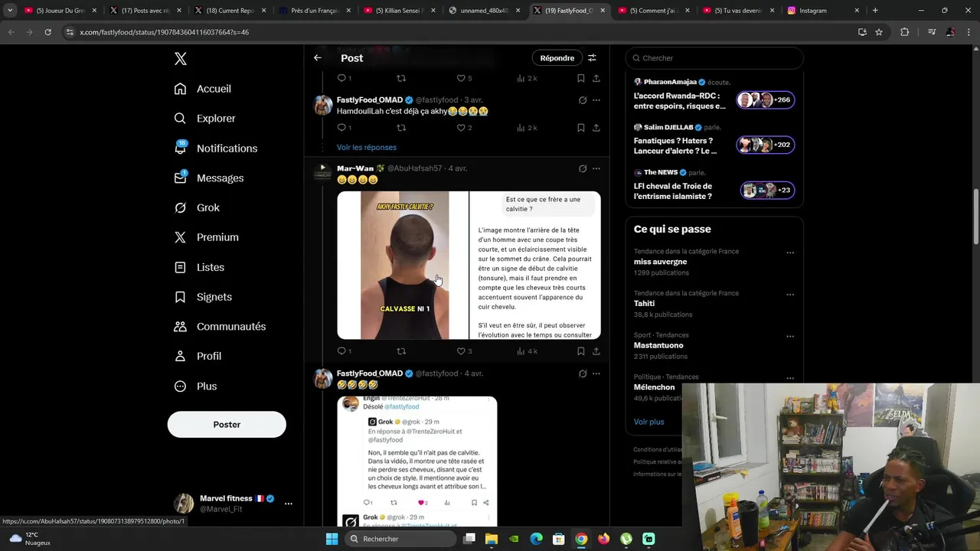Open options on FastlyFood 3 avr. post

[596, 100]
